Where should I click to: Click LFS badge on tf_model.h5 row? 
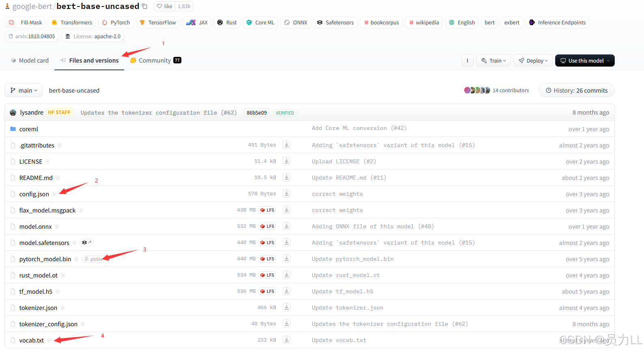pyautogui.click(x=267, y=291)
